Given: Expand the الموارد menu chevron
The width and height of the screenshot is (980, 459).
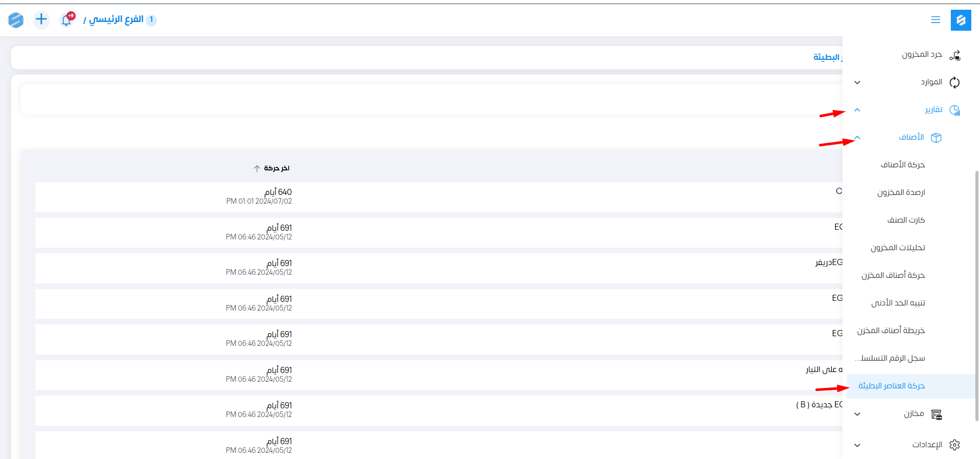Looking at the screenshot, I should pos(857,82).
